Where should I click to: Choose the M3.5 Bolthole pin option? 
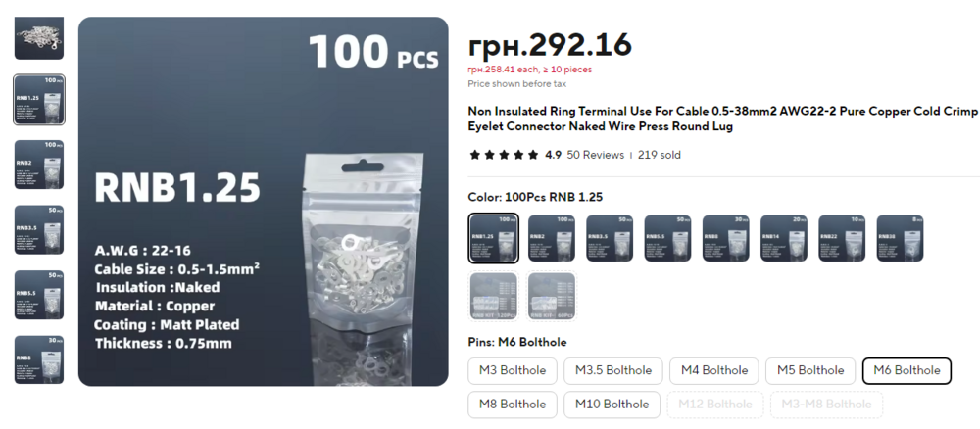pos(613,371)
